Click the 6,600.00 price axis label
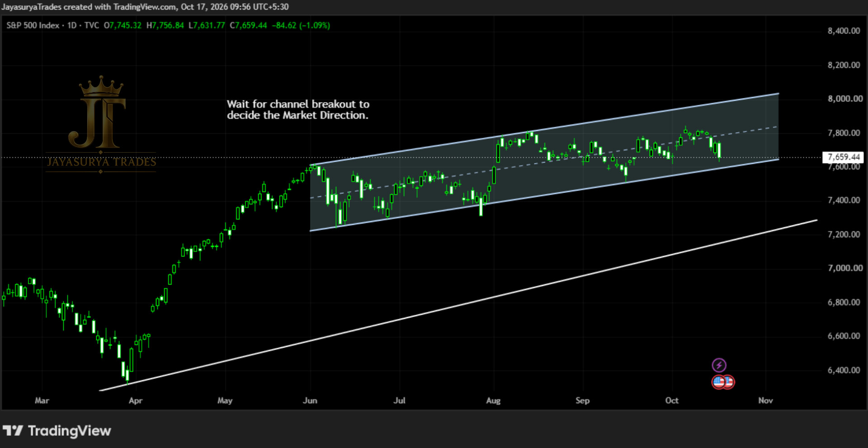Image resolution: width=868 pixels, height=448 pixels. [844, 336]
